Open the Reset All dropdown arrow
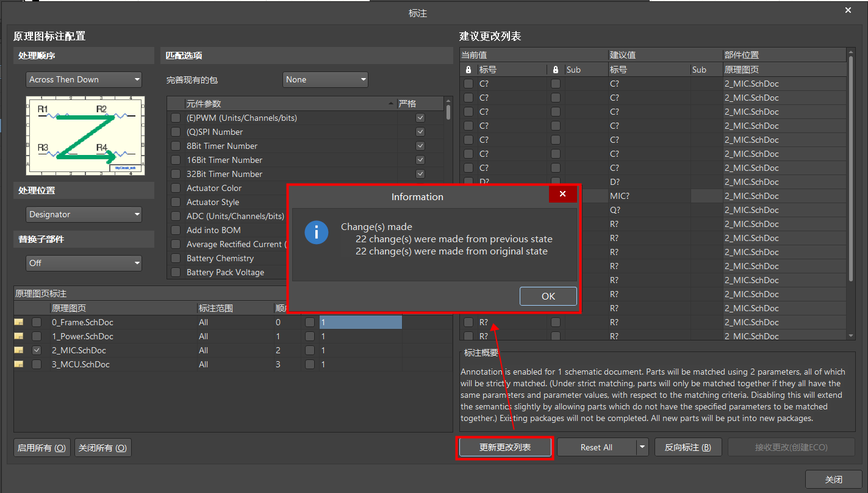 click(642, 447)
